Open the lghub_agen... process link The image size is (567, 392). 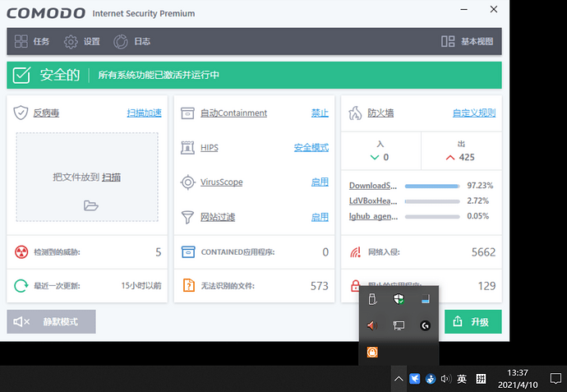pyautogui.click(x=373, y=216)
